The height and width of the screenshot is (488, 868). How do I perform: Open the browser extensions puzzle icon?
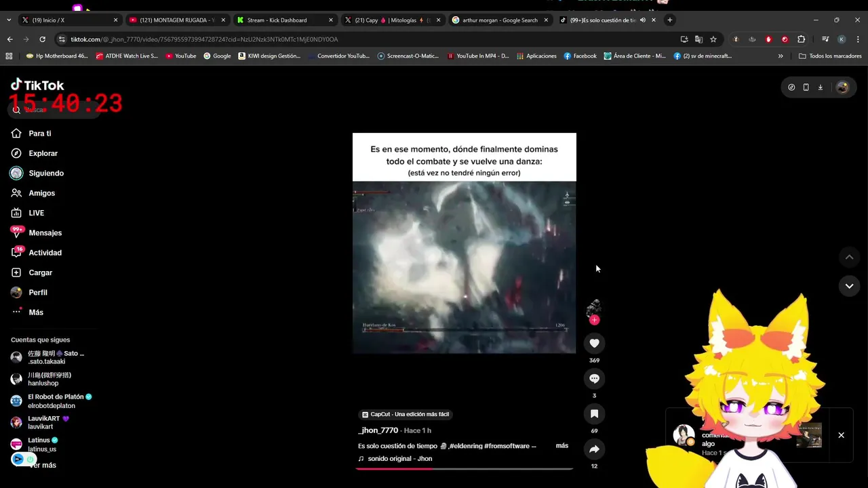[x=801, y=39]
